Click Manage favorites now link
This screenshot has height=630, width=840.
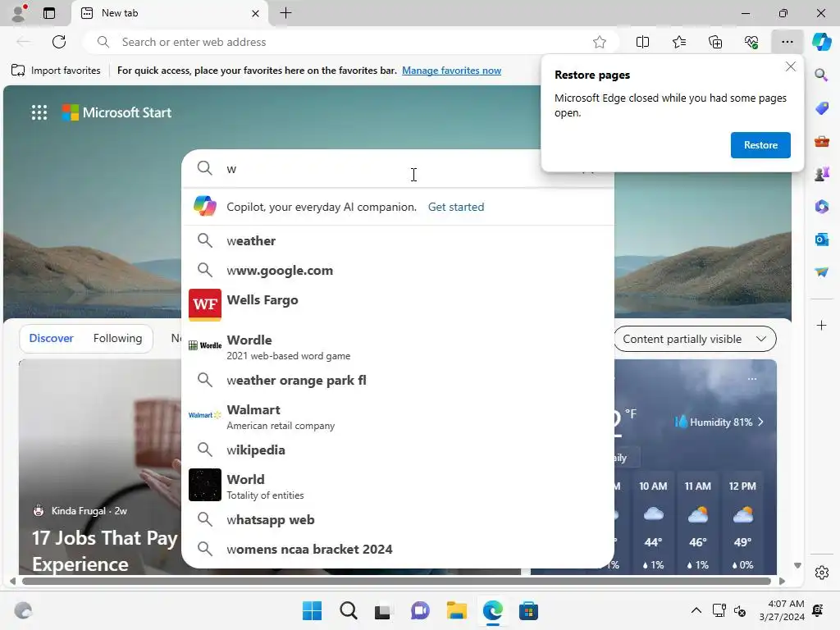452,71
